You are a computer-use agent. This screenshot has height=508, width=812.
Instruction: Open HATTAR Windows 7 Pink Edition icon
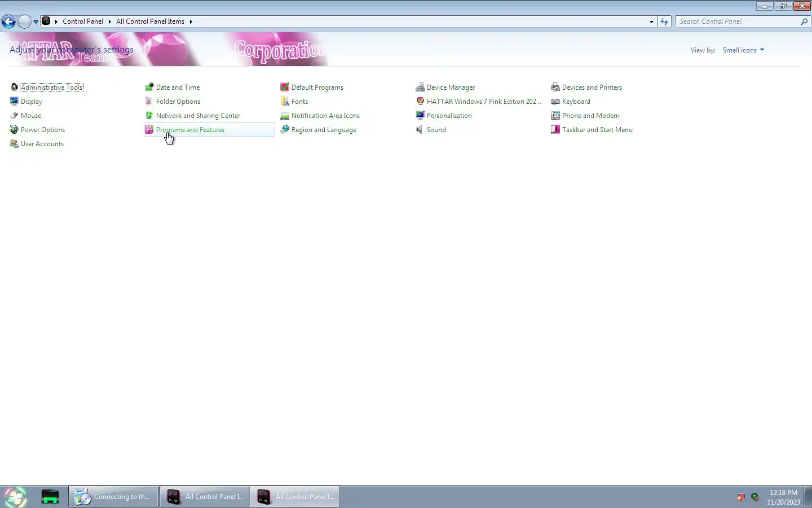point(420,101)
